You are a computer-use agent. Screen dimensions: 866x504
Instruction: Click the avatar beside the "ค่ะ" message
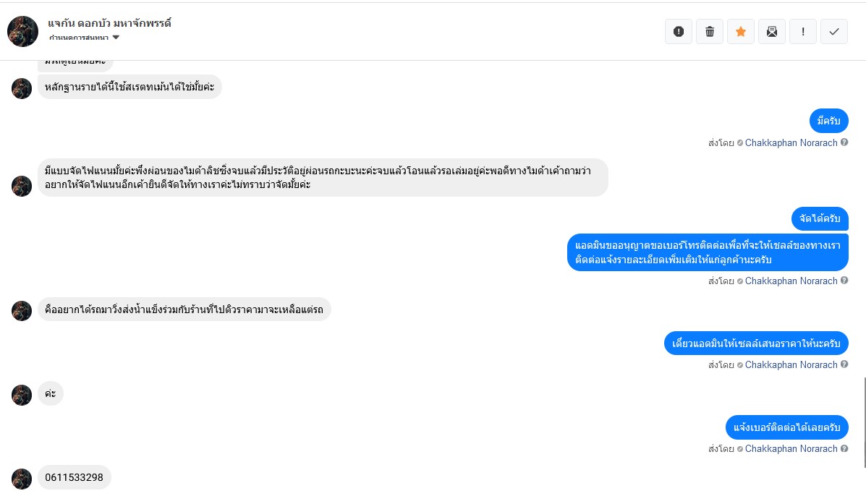coord(22,395)
